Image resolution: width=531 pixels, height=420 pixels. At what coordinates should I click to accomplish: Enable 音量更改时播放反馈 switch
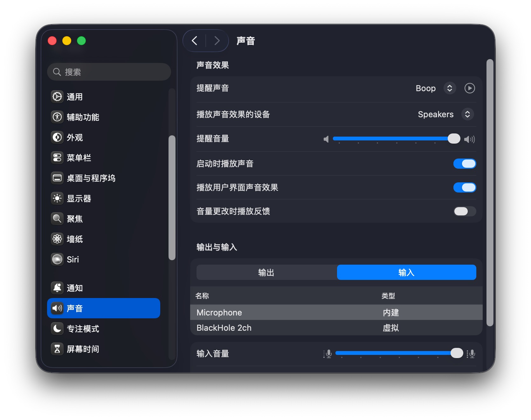(x=465, y=211)
